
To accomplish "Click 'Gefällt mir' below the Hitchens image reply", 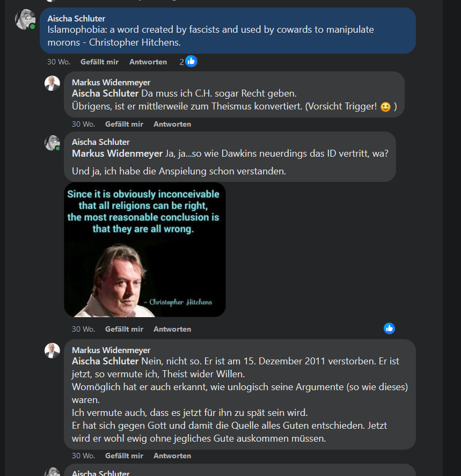I will point(124,329).
